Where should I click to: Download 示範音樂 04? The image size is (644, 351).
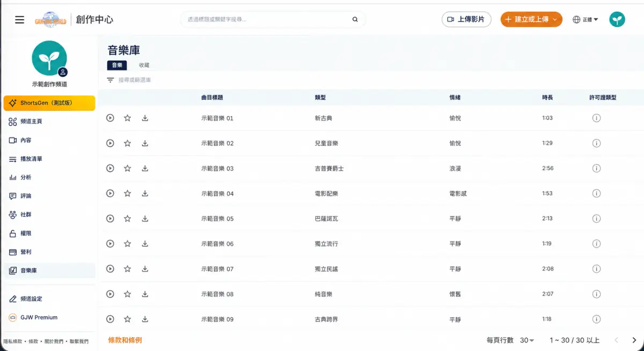[145, 193]
